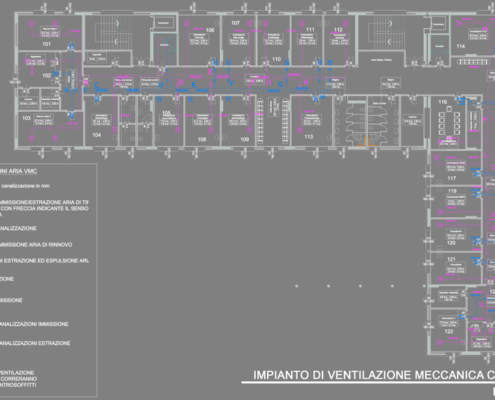The width and height of the screenshot is (495, 400).
Task: Click the orange marker near washroom entrance
Action: 367,142
